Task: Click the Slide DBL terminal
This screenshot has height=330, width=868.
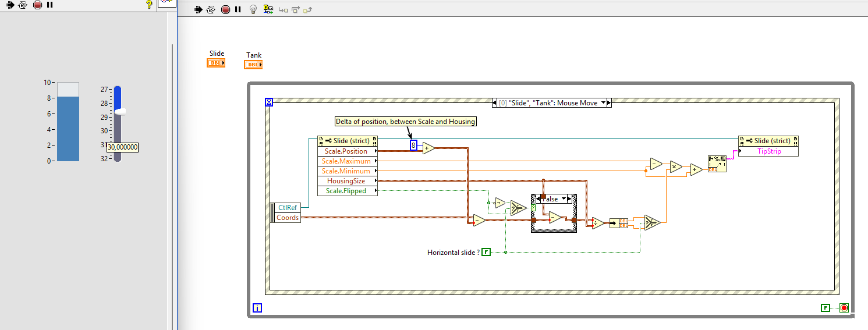Action: (216, 63)
